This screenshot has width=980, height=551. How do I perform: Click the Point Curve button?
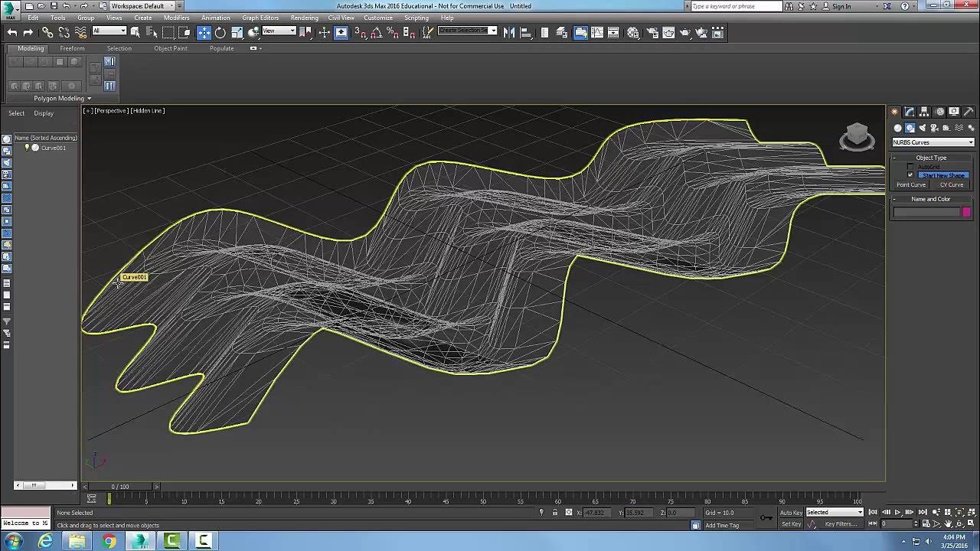[911, 184]
